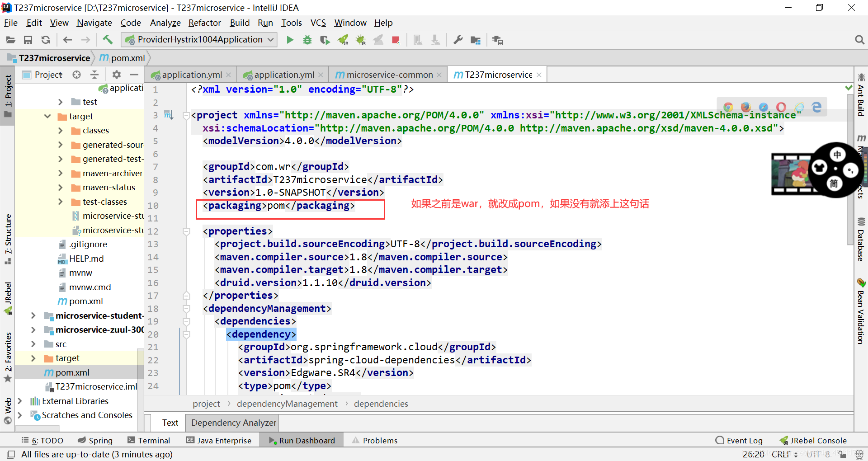
Task: Expand Scratches and Consoles node
Action: coord(20,415)
